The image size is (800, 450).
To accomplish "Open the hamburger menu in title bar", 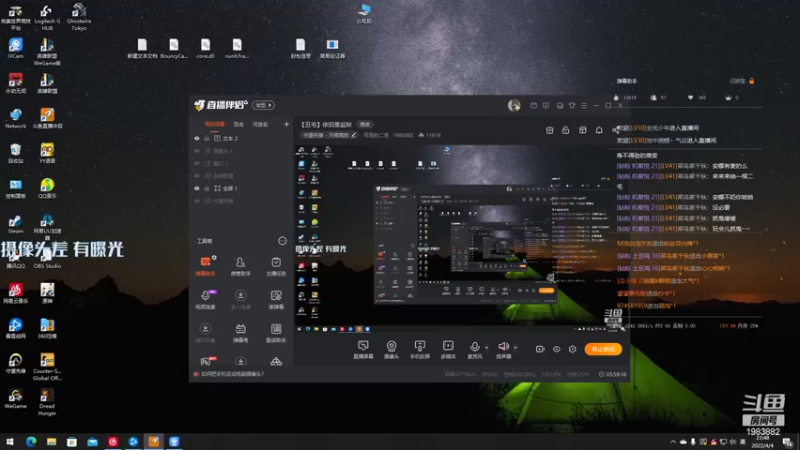I will coord(584,105).
